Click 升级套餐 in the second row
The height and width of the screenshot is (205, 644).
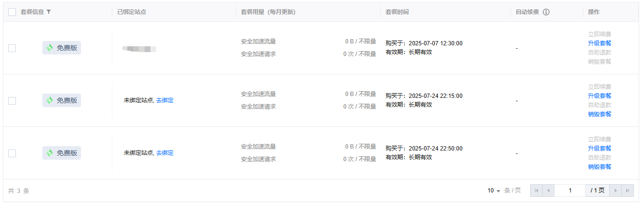pyautogui.click(x=600, y=96)
